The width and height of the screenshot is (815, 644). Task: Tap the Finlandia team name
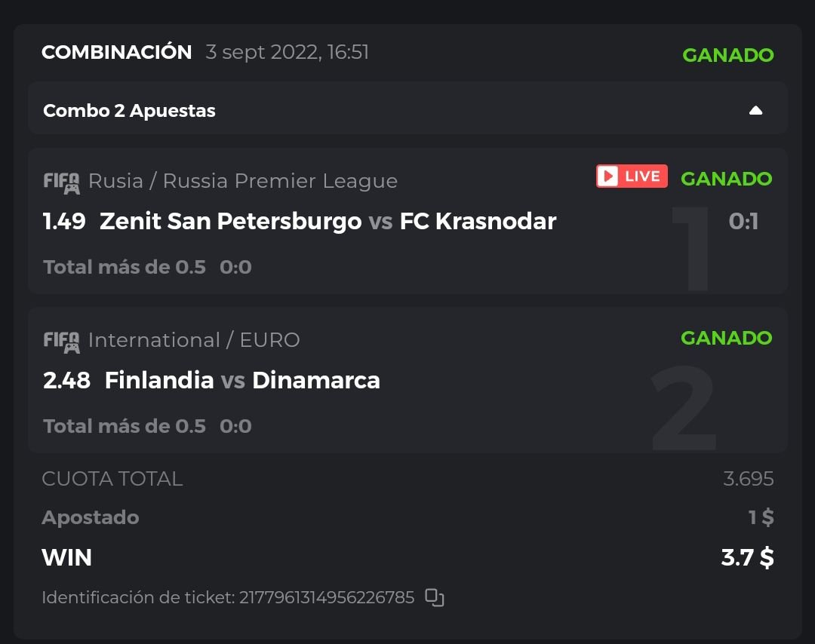tap(159, 380)
